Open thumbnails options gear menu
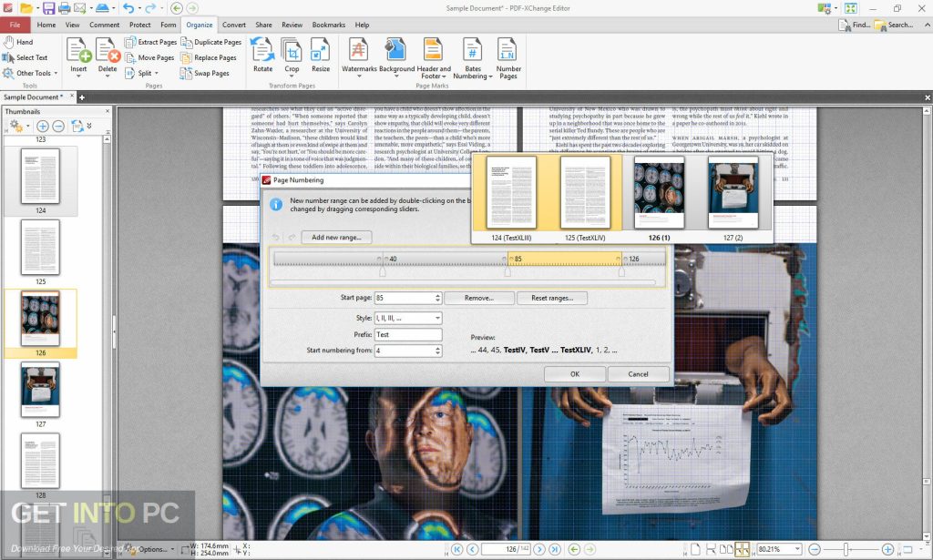Viewport: 933px width, 560px height. click(x=18, y=126)
